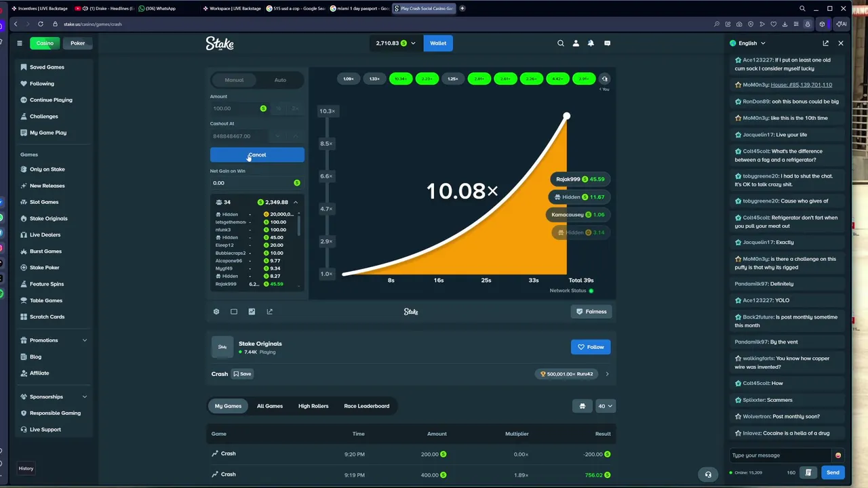
Task: Close the chat panel X icon
Action: pos(841,43)
